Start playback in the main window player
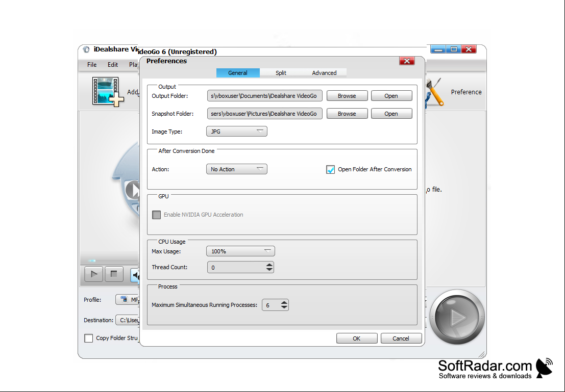Viewport: 565px width, 392px height. [x=94, y=274]
